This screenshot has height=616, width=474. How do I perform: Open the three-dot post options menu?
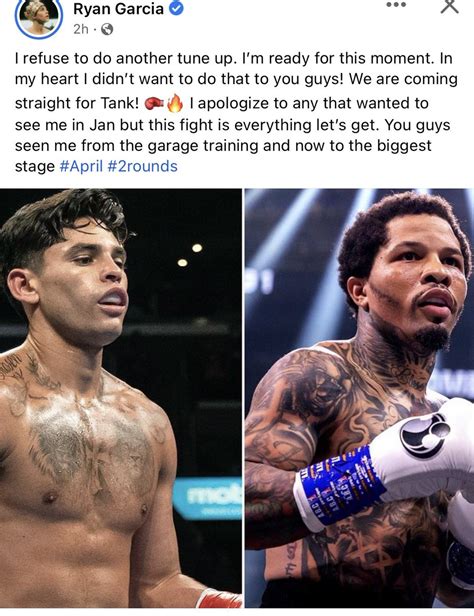[x=396, y=5]
